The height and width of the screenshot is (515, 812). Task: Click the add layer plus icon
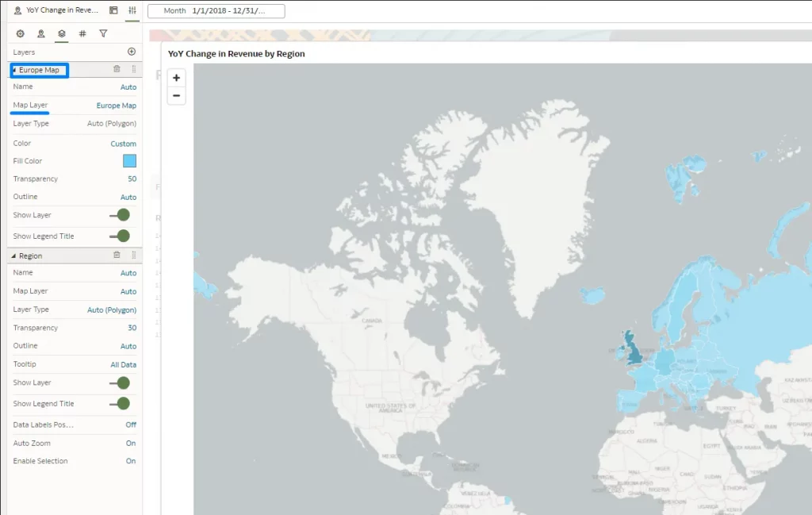click(x=132, y=52)
